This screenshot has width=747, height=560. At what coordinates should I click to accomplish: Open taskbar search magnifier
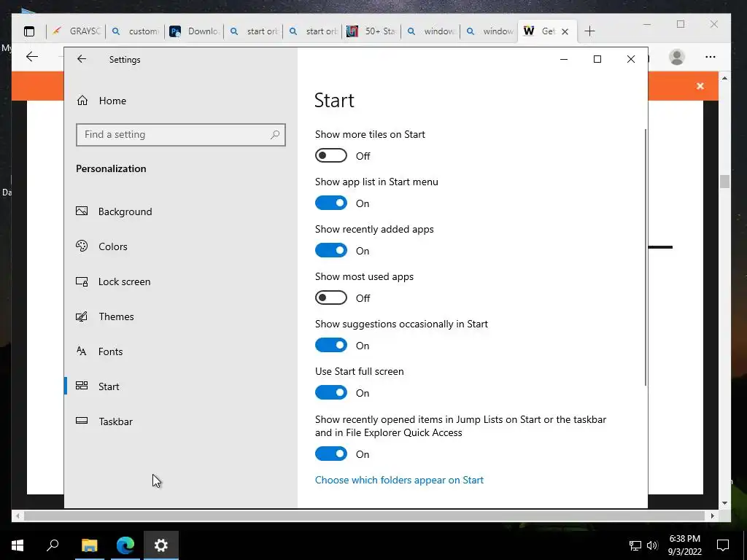[x=53, y=545]
